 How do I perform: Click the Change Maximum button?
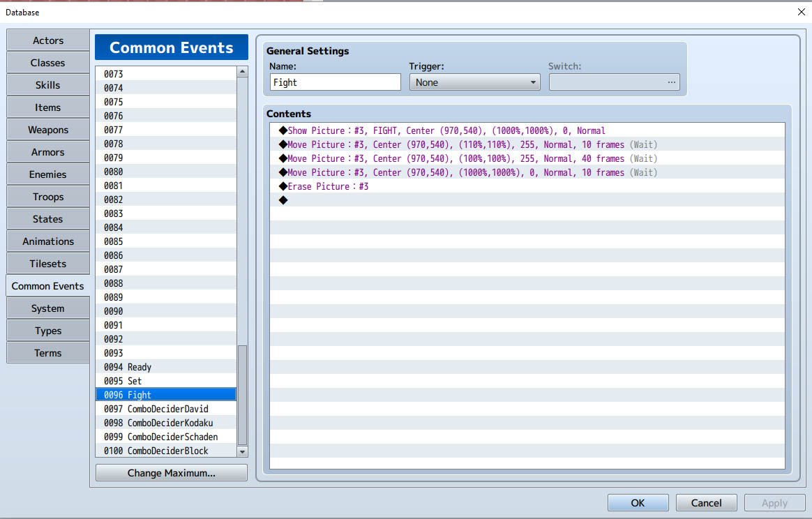(172, 473)
